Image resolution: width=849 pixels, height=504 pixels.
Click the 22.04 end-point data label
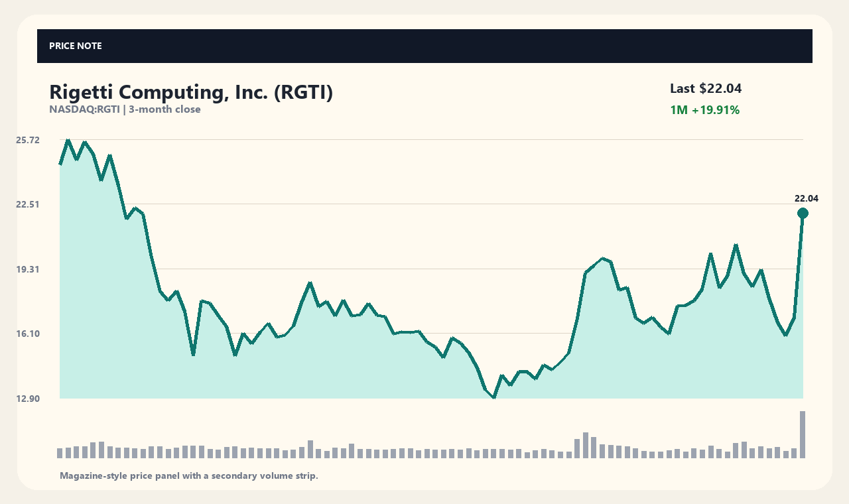[x=807, y=198]
